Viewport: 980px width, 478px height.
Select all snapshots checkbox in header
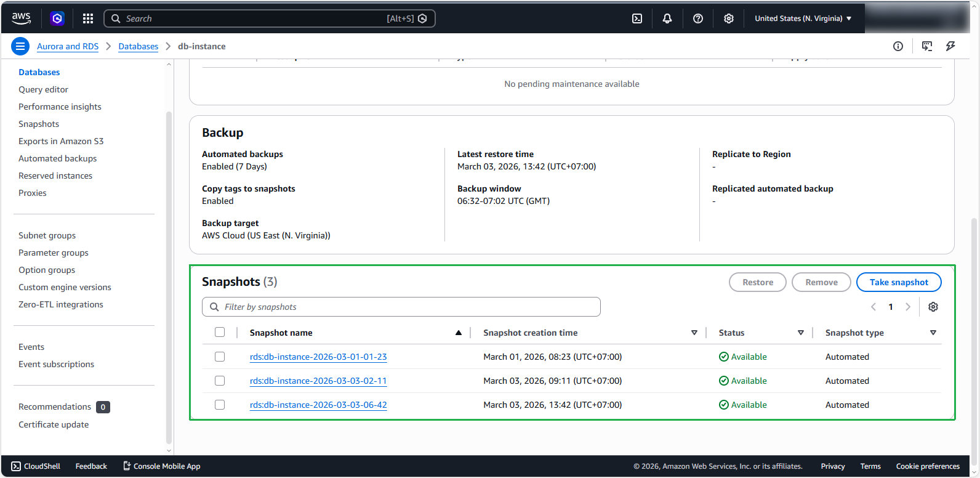[x=220, y=332]
